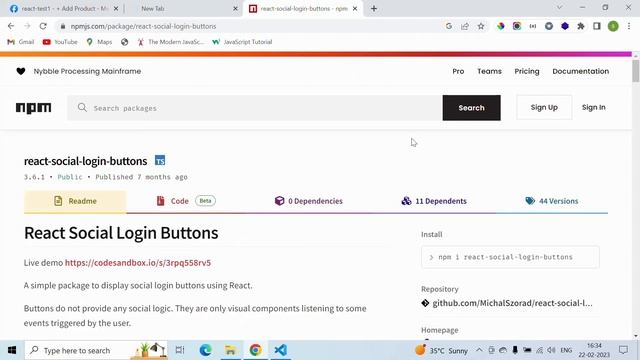Open Visual Studio Code from the taskbar
This screenshot has height=360, width=640.
pyautogui.click(x=281, y=350)
